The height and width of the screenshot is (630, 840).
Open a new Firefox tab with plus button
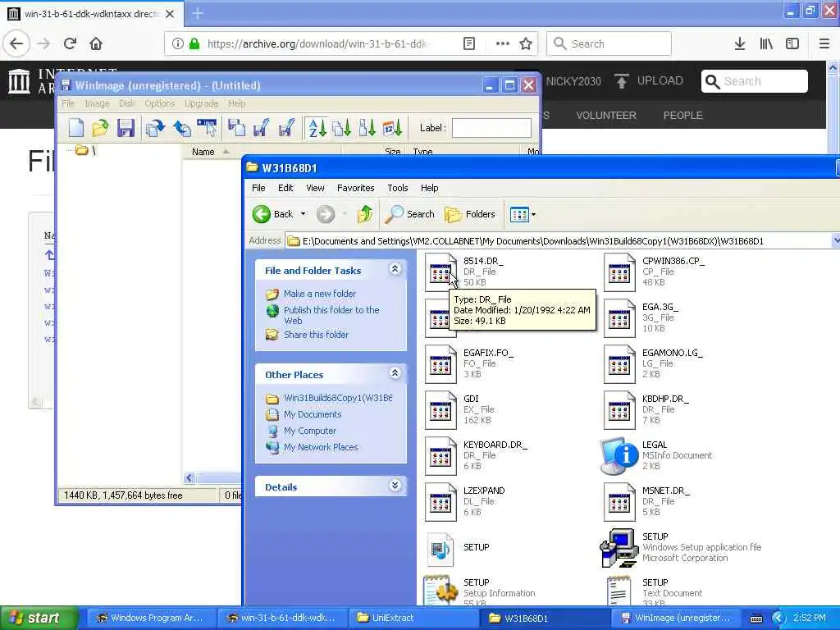[198, 13]
